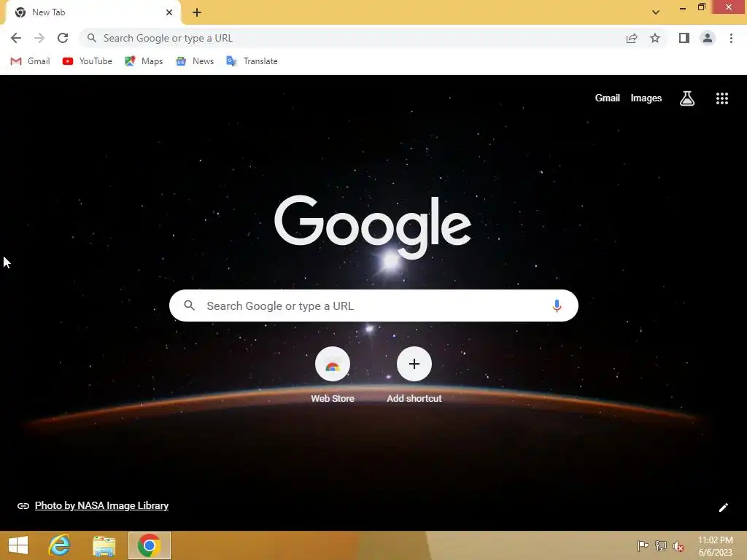Screen dimensions: 747x560
Task: Focus the Google search box
Action: click(x=373, y=306)
